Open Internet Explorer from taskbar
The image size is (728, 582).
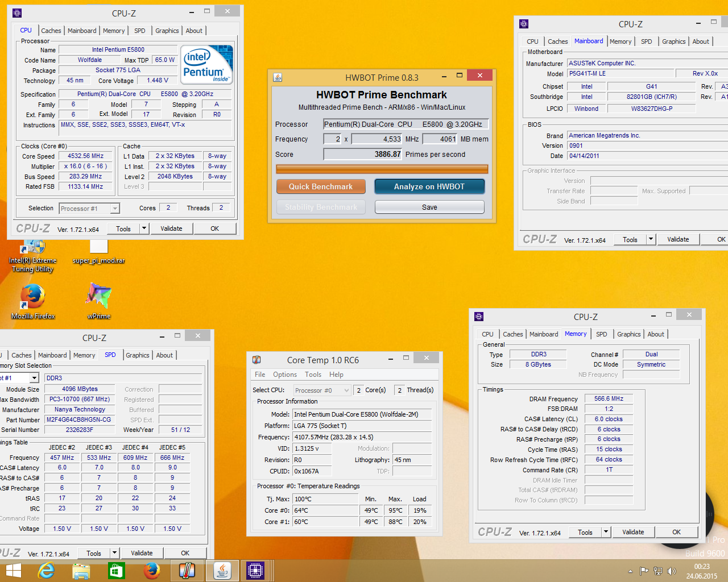(x=46, y=571)
